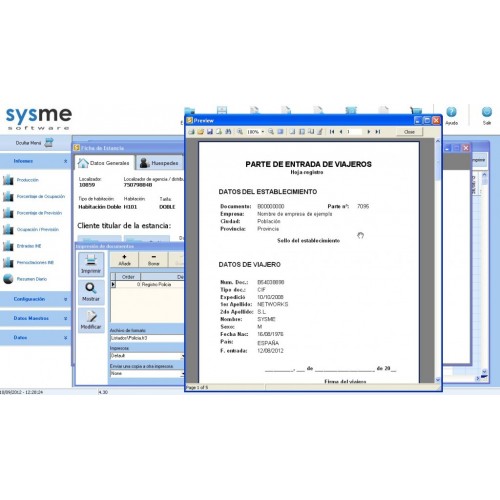Click the Mostrar magnifier button
Screen dimensions: 500x500
coord(91,292)
